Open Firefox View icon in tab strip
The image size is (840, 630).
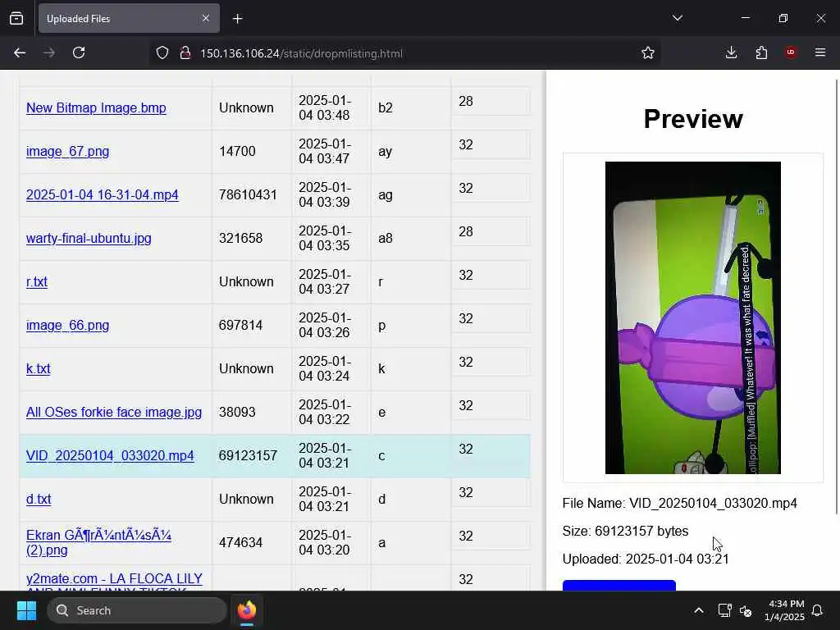coord(16,19)
